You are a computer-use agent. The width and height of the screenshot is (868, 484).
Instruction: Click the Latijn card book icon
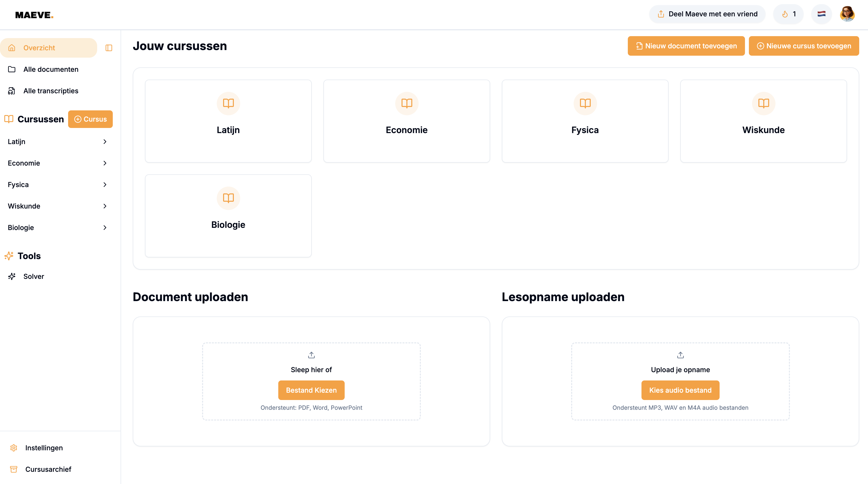228,103
